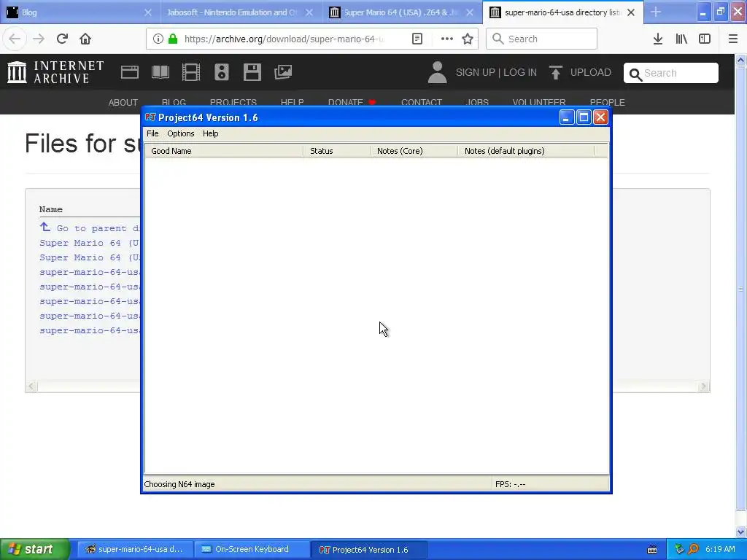Click the Notes (Core) column header
The image size is (747, 560).
coord(414,151)
